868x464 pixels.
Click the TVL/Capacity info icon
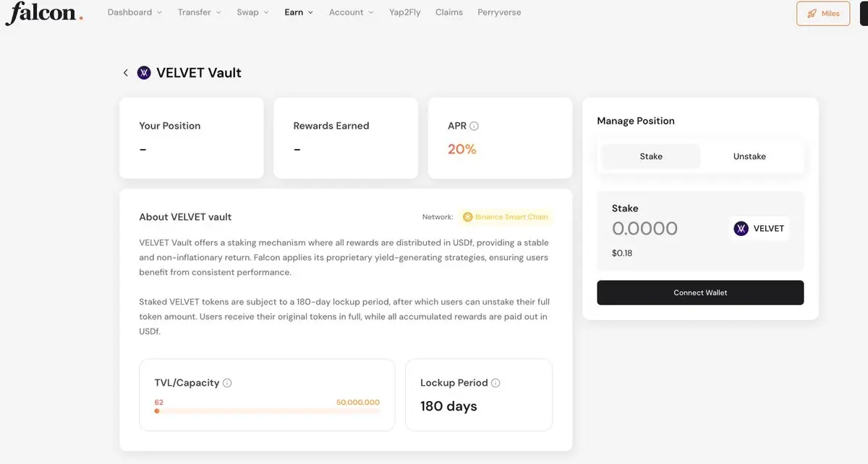227,383
